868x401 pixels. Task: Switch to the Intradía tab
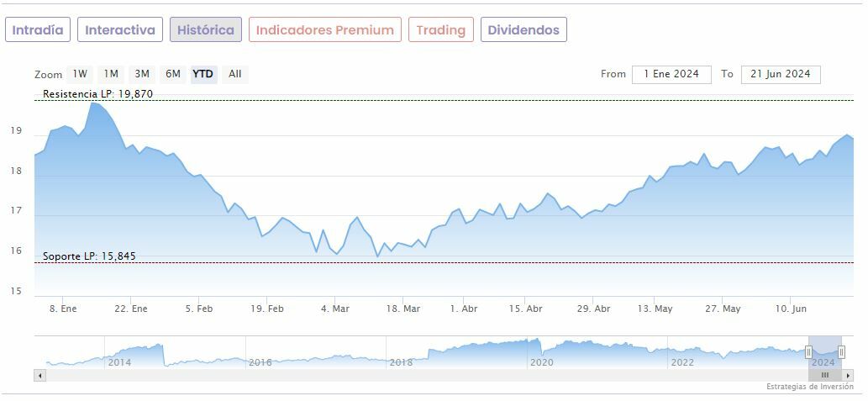38,30
